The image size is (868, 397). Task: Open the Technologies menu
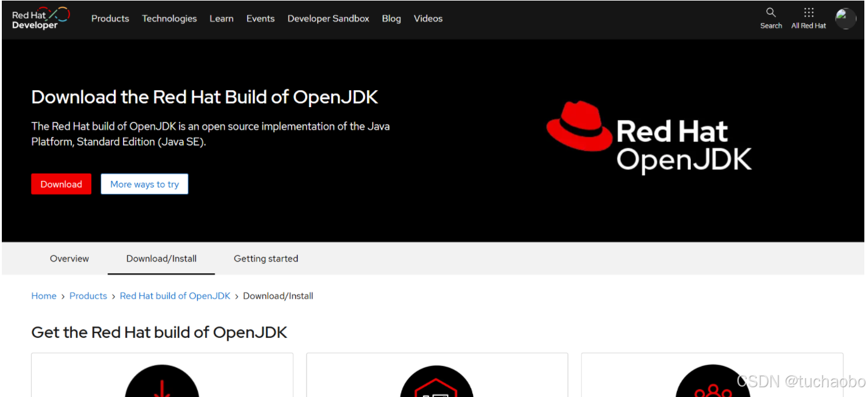tap(169, 19)
